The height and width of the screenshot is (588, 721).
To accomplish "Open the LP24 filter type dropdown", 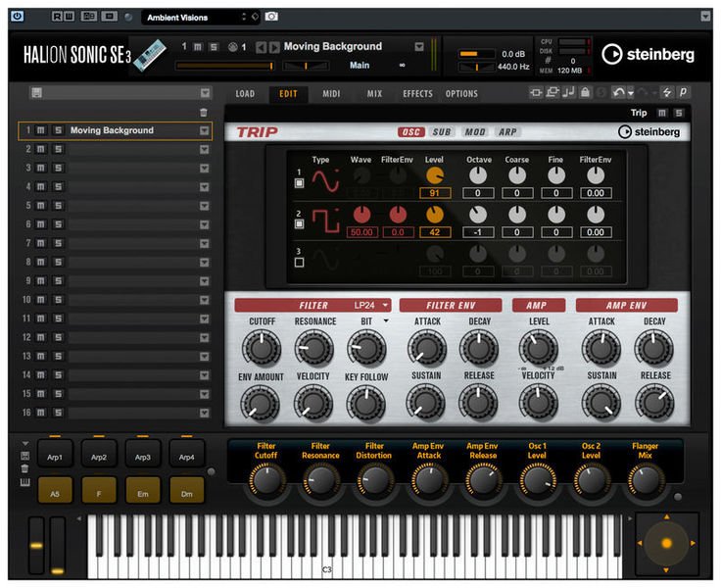I will [x=371, y=306].
